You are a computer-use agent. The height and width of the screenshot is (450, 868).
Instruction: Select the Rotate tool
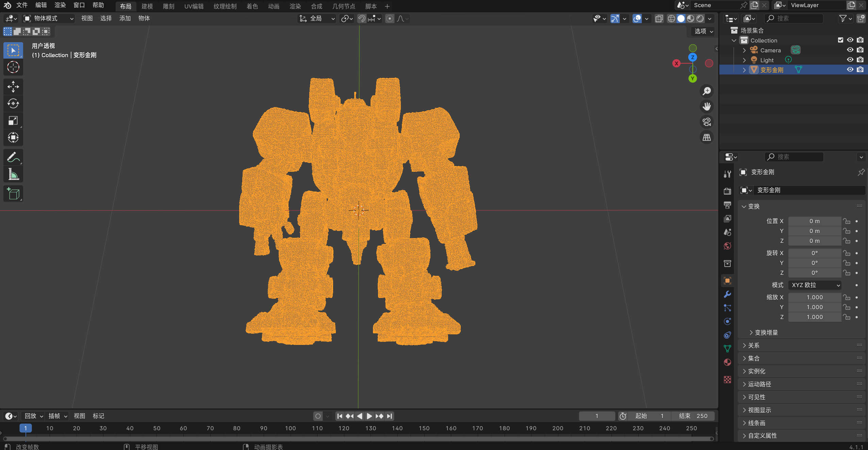pos(13,104)
